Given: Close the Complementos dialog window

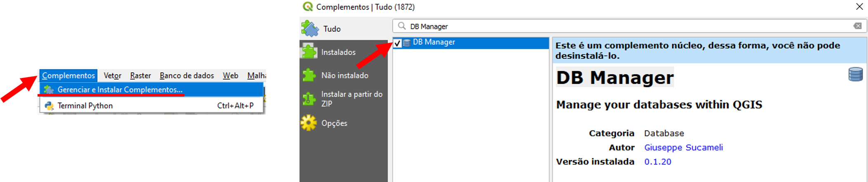Looking at the screenshot, I should [x=859, y=7].
